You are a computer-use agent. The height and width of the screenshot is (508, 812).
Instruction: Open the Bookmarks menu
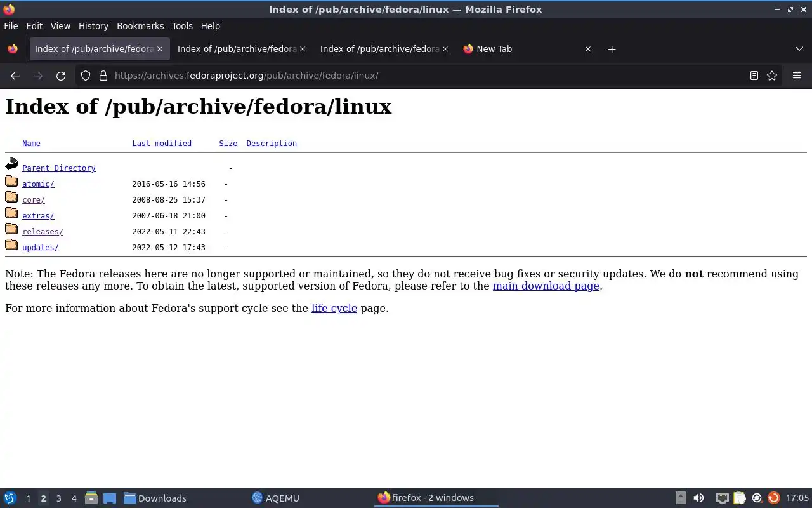click(x=140, y=26)
